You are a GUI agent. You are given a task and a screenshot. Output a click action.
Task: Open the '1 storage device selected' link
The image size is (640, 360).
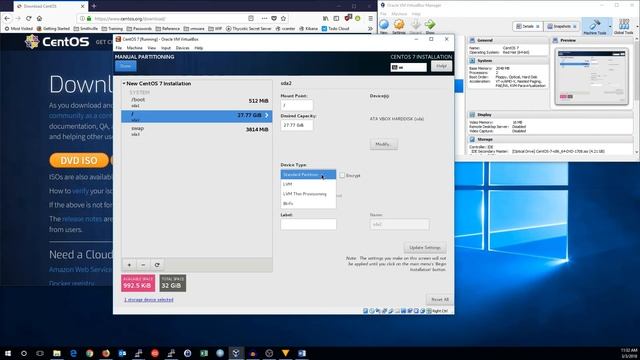[x=149, y=300]
